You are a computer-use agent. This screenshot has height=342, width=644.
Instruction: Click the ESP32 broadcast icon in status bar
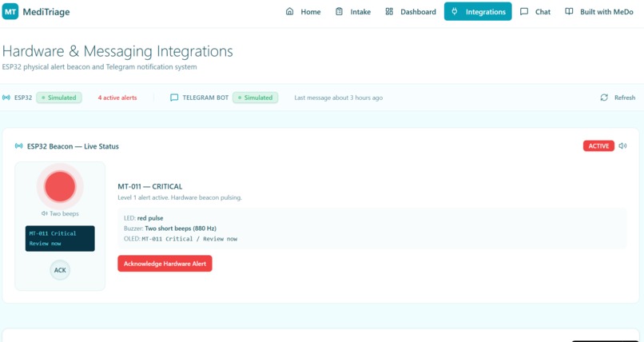[x=6, y=97]
